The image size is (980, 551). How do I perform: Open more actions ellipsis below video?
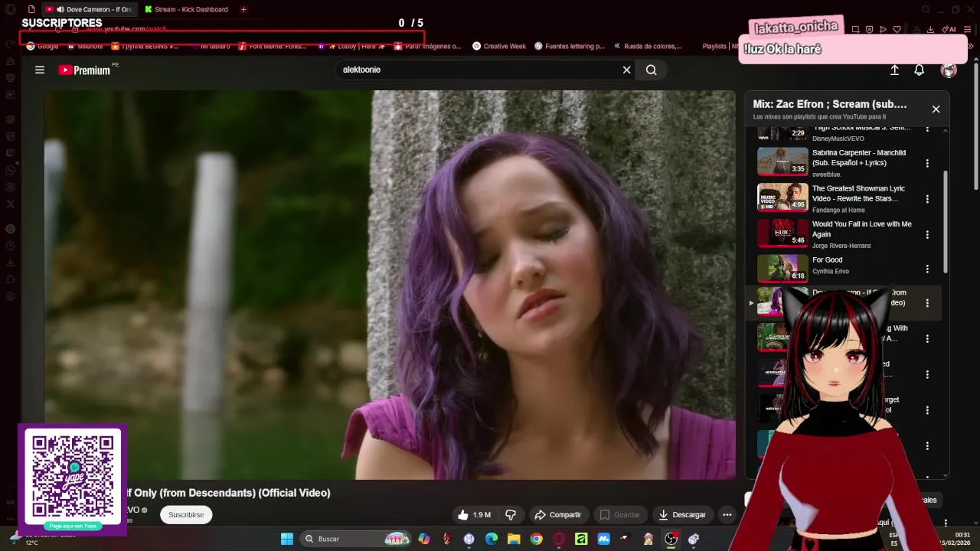click(727, 515)
